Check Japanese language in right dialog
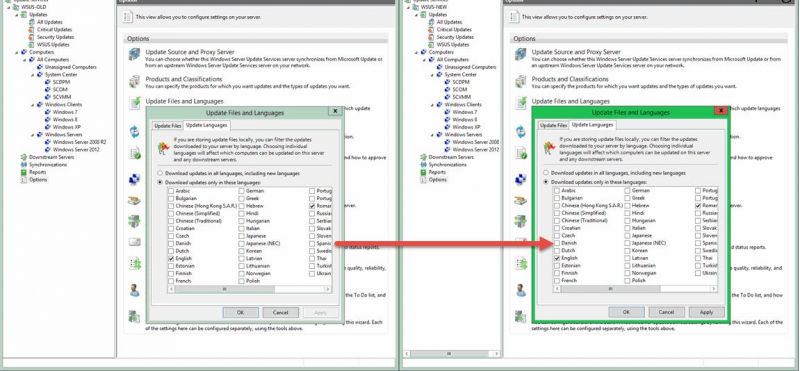 pos(627,236)
